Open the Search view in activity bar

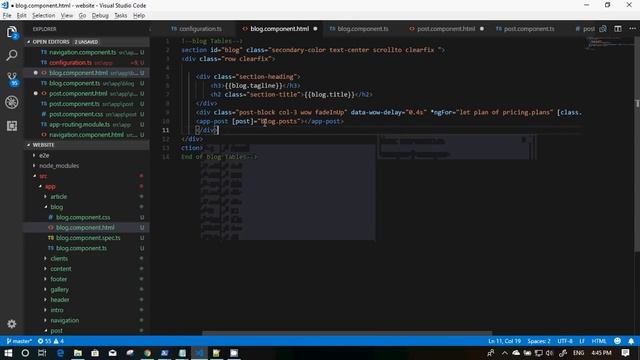(x=12, y=55)
